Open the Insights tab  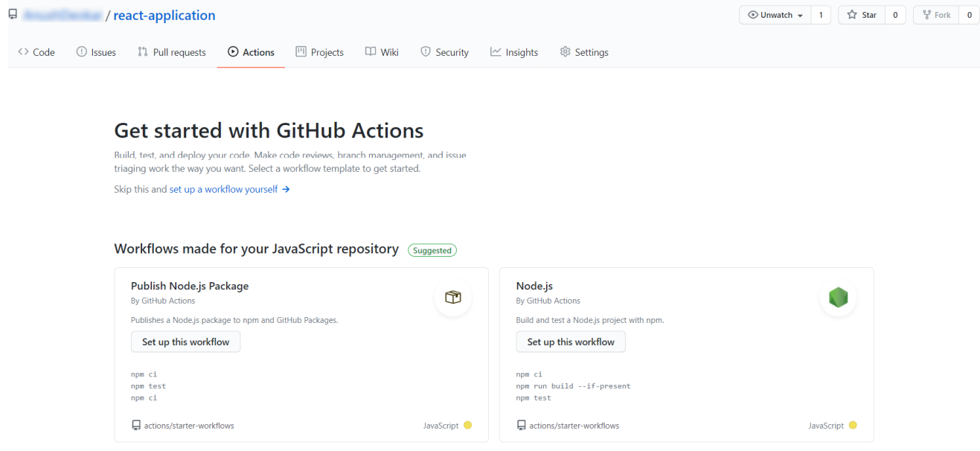click(x=514, y=52)
